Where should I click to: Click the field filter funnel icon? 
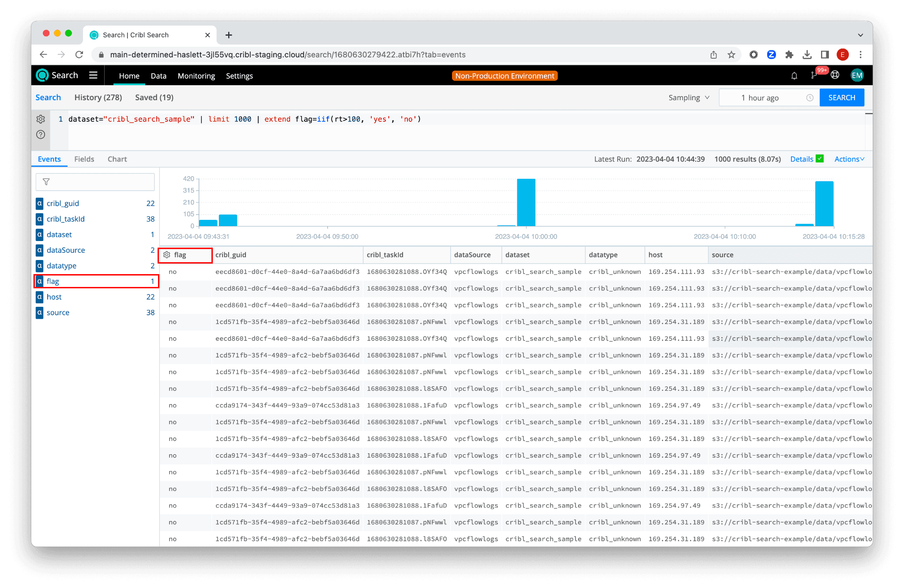point(46,182)
